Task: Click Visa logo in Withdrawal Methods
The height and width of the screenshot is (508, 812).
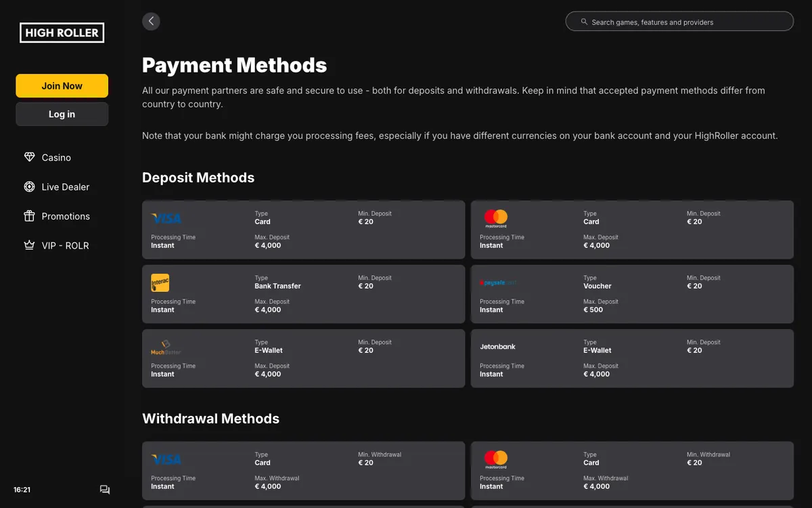Action: (x=166, y=459)
